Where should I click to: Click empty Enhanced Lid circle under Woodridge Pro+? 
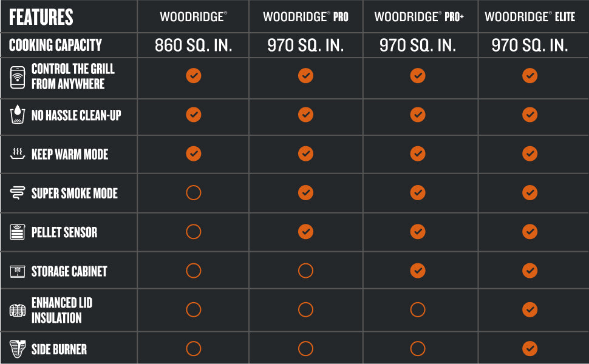pos(418,309)
